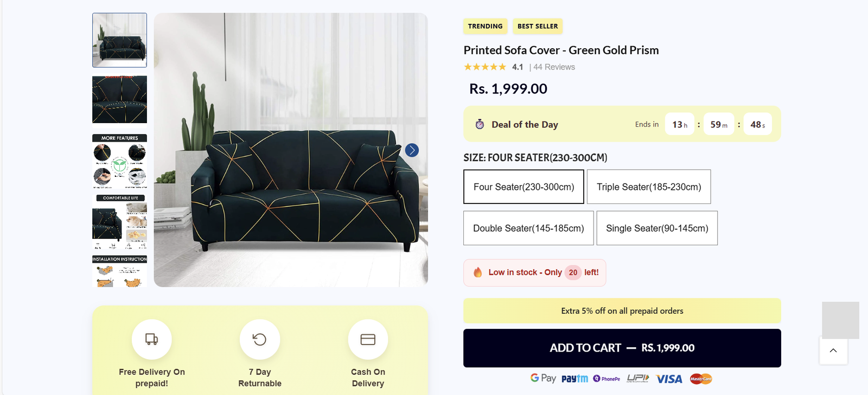Viewport: 868px width, 395px height.
Task: Select Four Seater(230-300cm) size option
Action: point(524,187)
